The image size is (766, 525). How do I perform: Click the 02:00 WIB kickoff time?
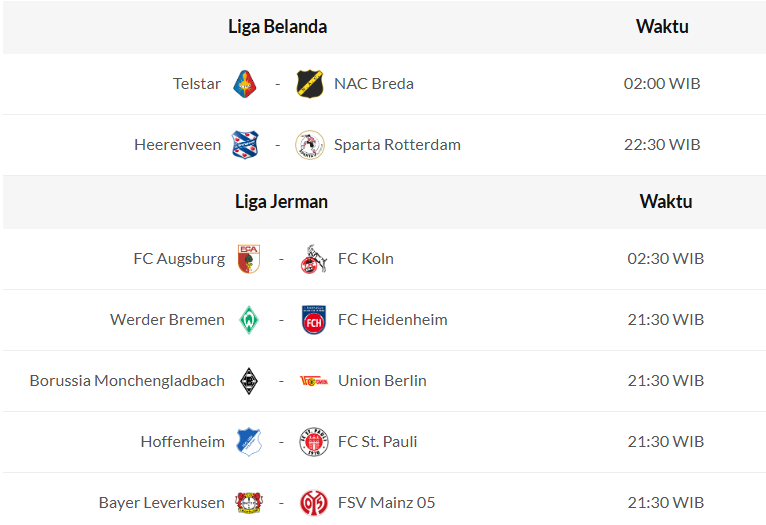coord(662,84)
